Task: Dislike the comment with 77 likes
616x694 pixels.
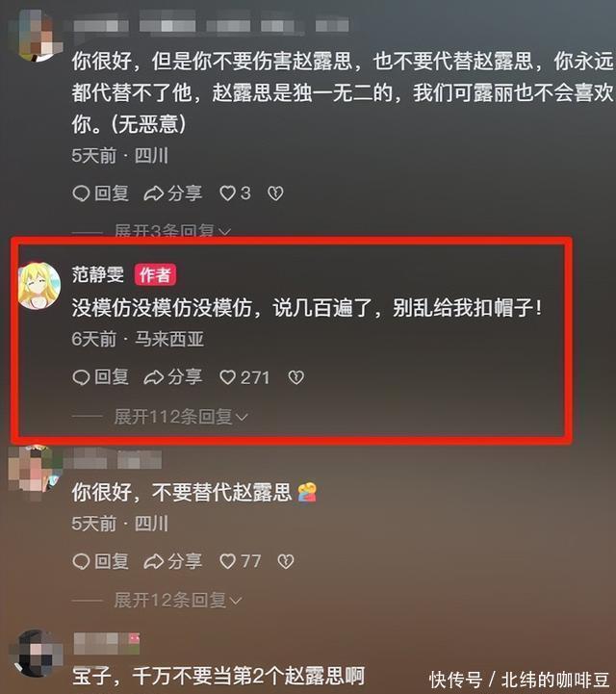Action: click(286, 561)
